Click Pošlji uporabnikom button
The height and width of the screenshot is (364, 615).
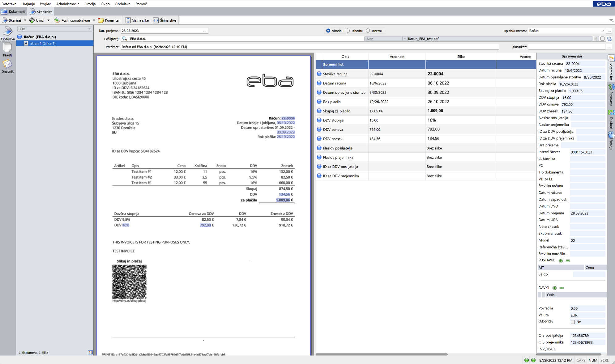[72, 20]
